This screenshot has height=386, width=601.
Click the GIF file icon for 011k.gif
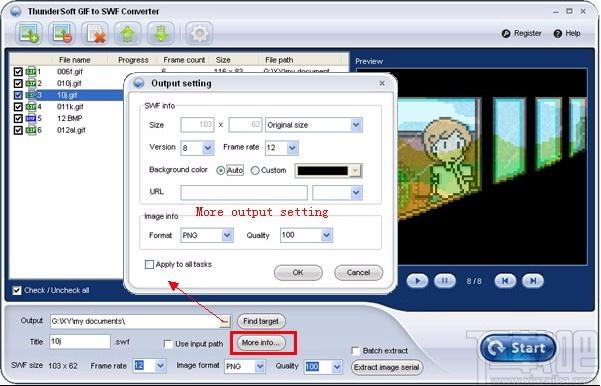point(31,107)
